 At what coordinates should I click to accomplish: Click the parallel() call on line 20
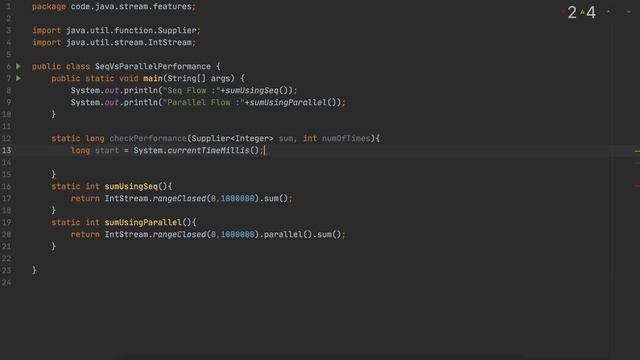click(x=288, y=234)
